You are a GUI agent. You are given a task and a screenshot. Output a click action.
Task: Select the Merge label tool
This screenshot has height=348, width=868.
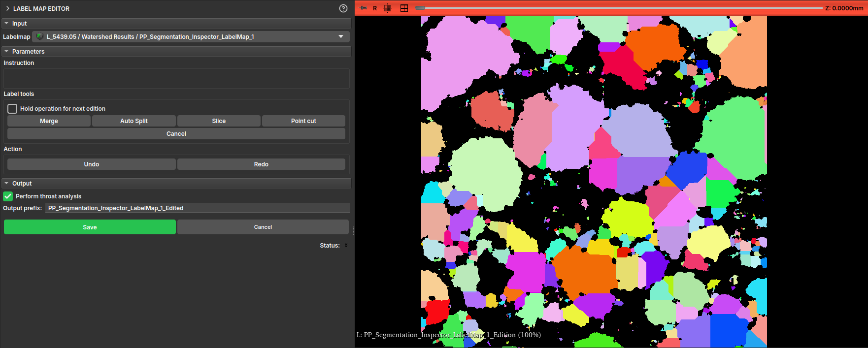coord(49,121)
